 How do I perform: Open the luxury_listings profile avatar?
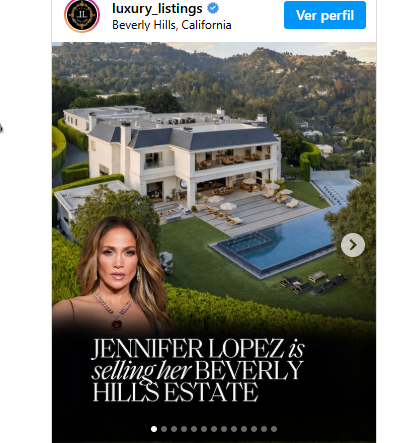82,15
